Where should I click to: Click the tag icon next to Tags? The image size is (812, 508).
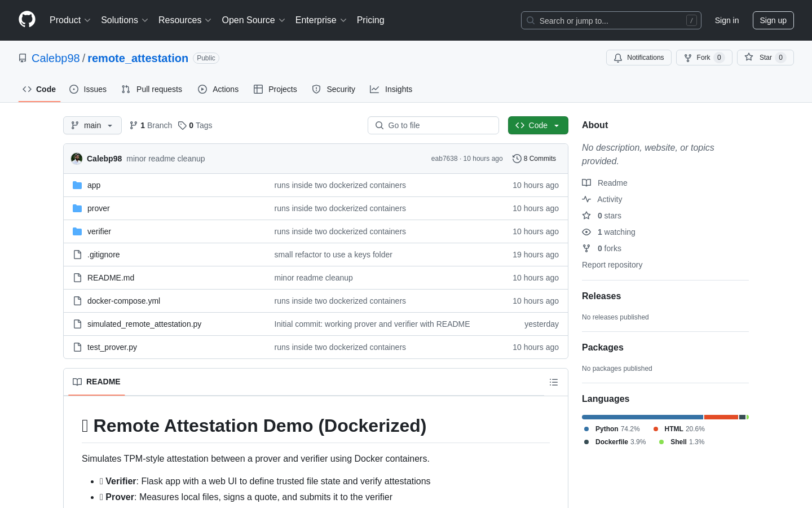182,125
